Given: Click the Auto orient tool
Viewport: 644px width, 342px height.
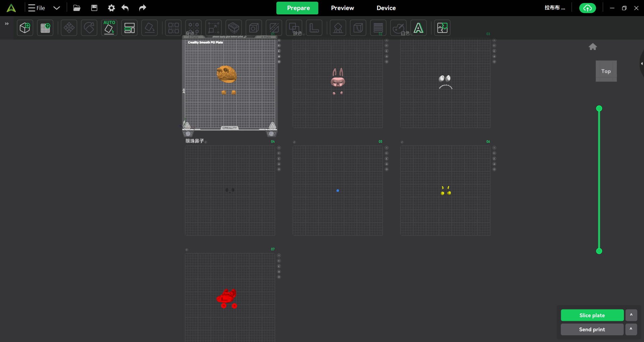Looking at the screenshot, I should 109,28.
